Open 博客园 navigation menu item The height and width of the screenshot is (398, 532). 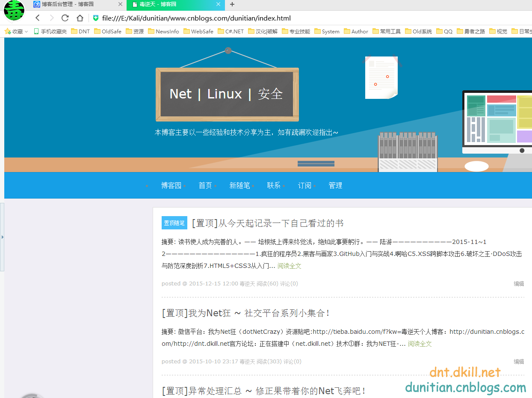[171, 185]
